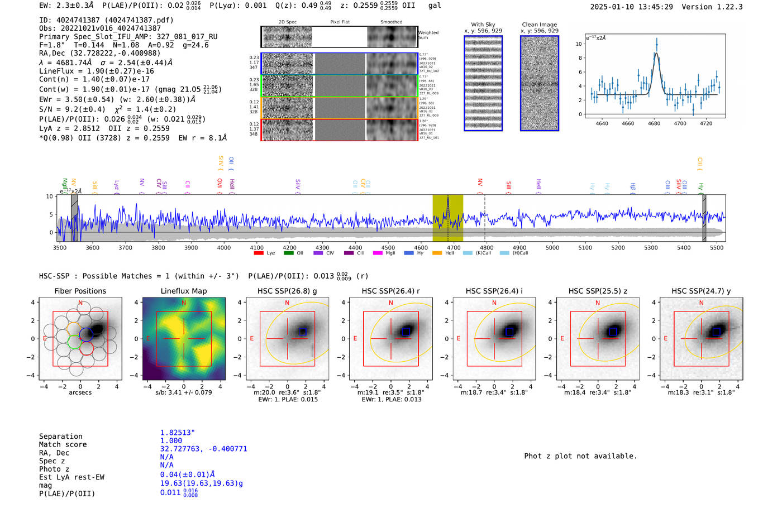Select the magenta MgII legend swatch
782x532 pixels.
coord(378,253)
